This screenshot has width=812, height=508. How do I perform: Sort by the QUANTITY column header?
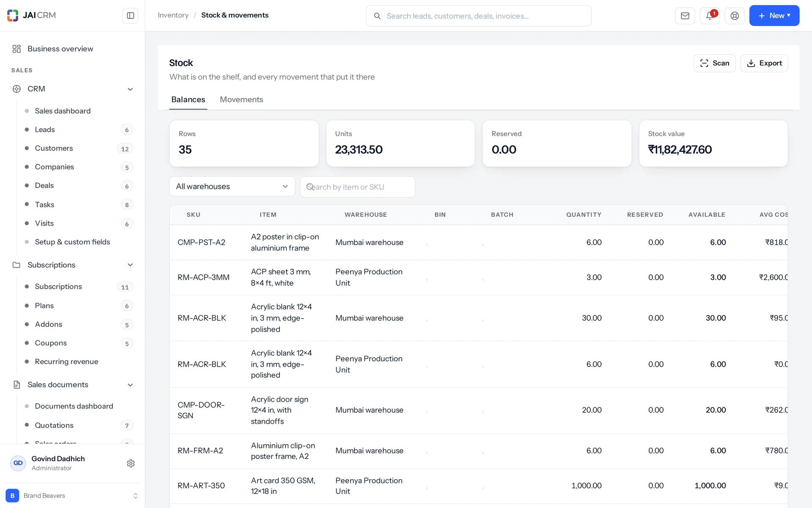584,215
